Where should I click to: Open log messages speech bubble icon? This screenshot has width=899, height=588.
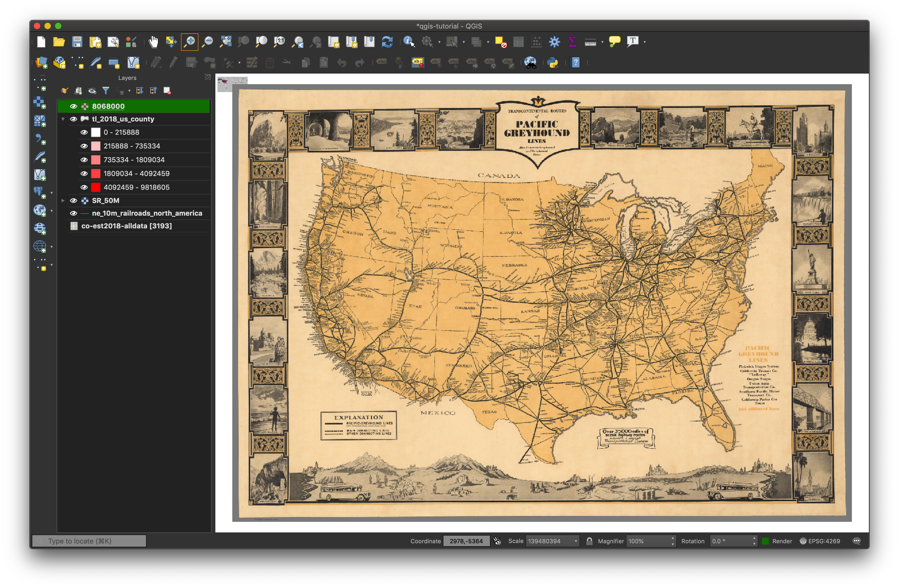(x=856, y=541)
